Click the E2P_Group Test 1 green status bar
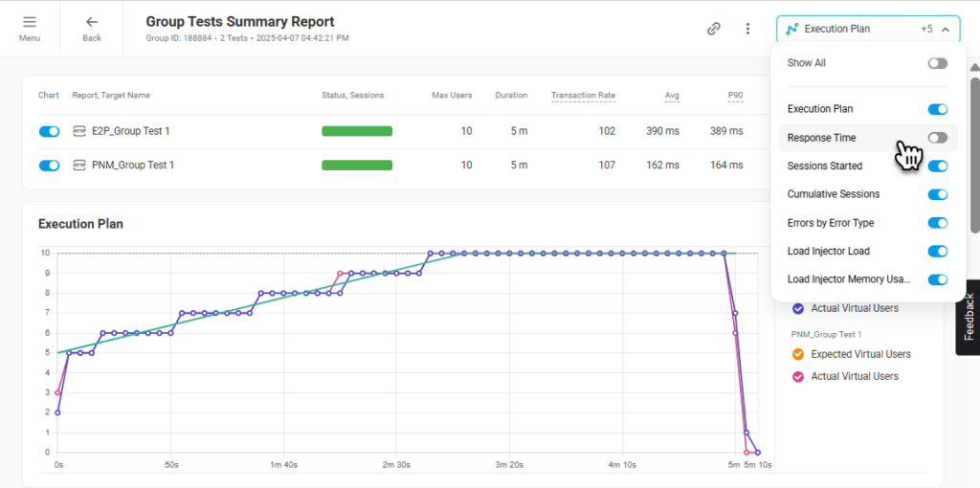The image size is (980, 488). pos(357,131)
